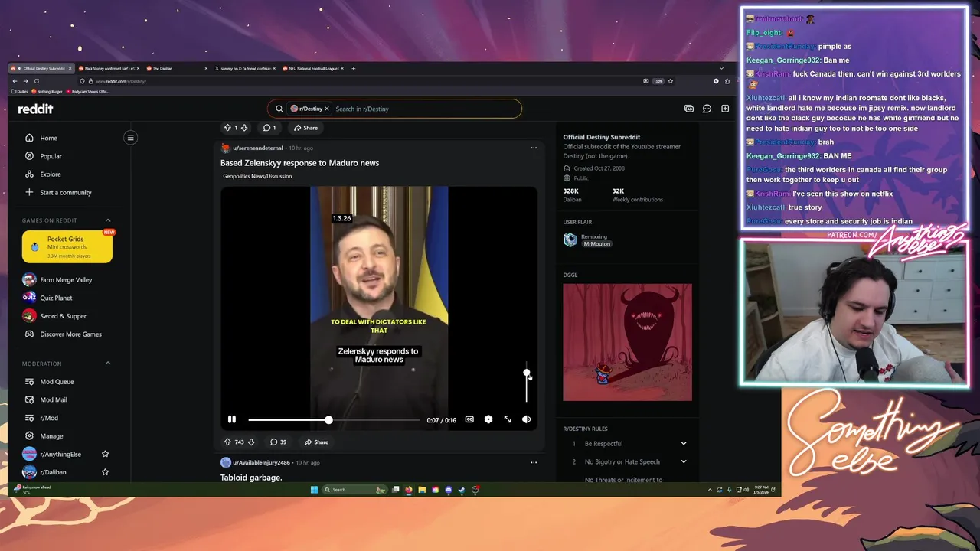Toggle video closed captions icon

click(469, 419)
